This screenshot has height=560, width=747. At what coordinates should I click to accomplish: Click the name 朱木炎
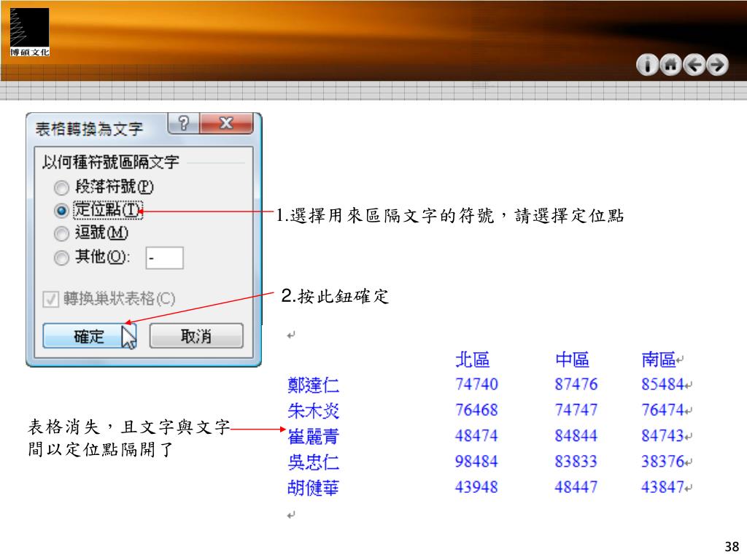click(x=313, y=411)
